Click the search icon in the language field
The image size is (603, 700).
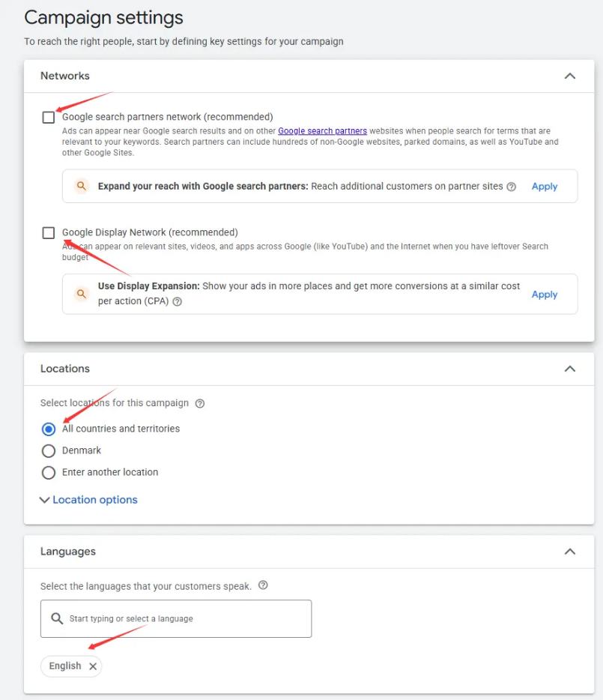pyautogui.click(x=57, y=618)
